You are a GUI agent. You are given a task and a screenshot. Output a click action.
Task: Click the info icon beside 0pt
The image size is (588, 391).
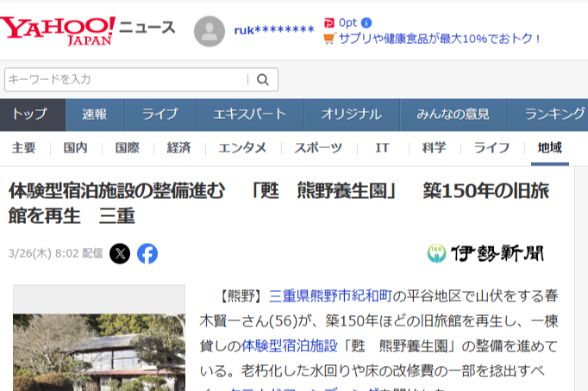pos(366,22)
